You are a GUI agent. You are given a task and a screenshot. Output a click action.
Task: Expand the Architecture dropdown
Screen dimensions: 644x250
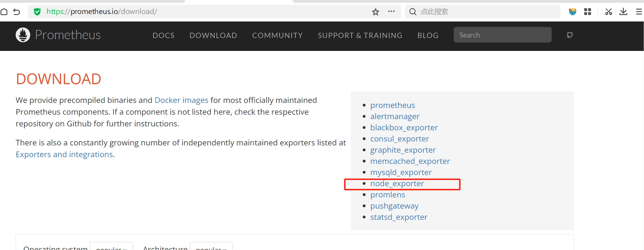coord(211,247)
